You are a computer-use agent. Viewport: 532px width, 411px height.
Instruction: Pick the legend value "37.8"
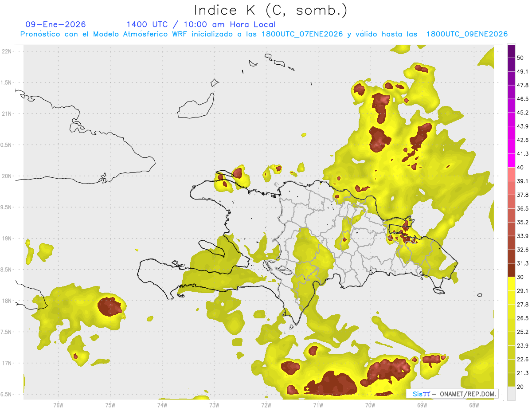click(x=523, y=195)
